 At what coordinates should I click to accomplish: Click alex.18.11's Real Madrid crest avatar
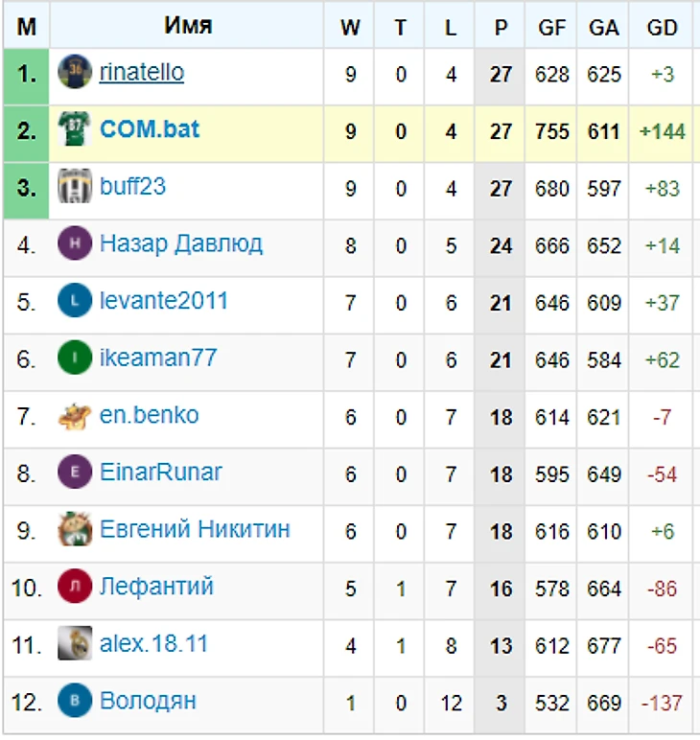[x=75, y=643]
